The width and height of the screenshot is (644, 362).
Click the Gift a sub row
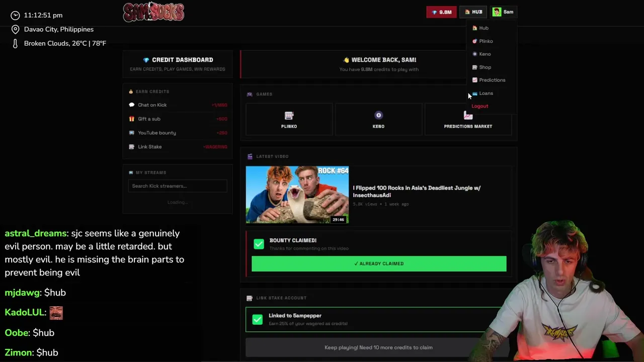pos(178,119)
